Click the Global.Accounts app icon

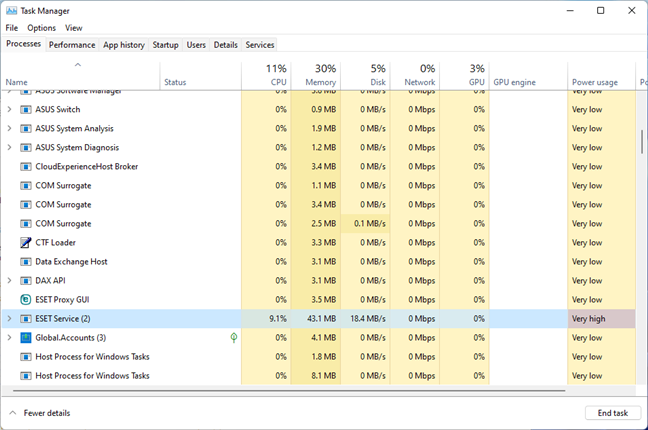click(26, 338)
